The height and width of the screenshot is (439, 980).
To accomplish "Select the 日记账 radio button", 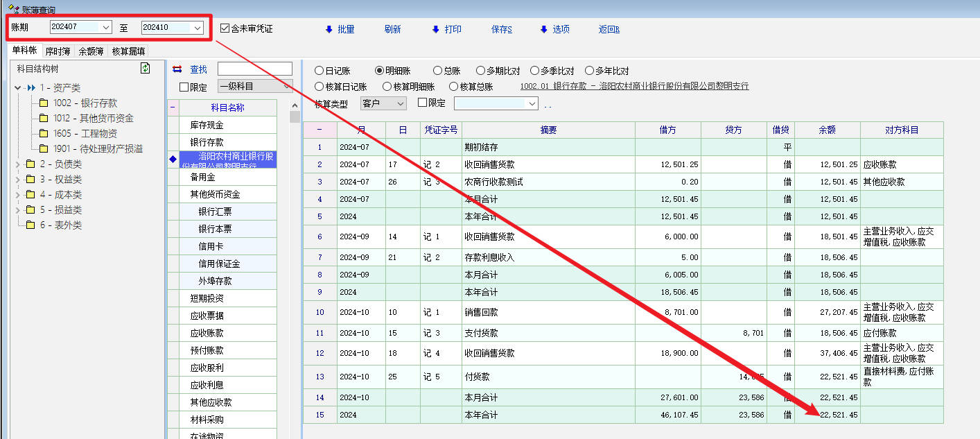I will click(320, 71).
